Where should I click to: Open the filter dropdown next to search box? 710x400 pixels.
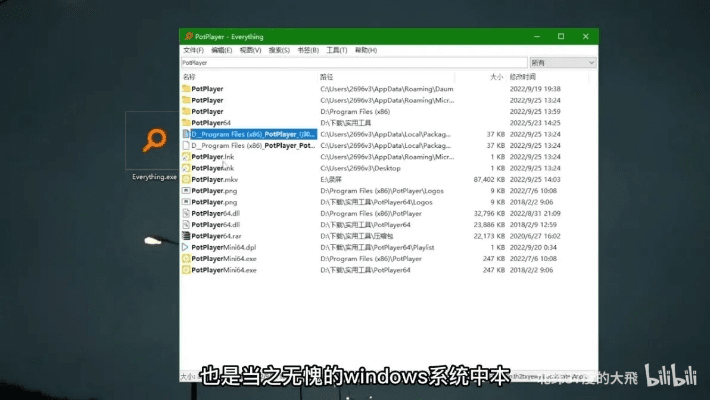[563, 62]
